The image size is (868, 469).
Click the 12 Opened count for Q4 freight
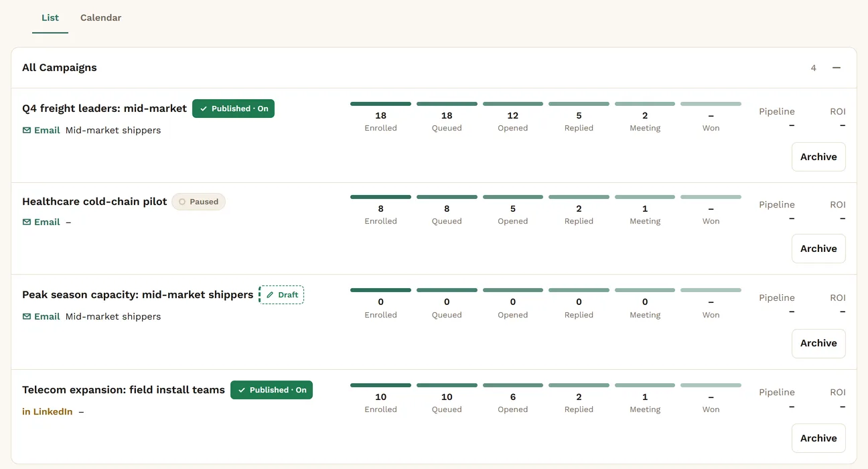(513, 116)
